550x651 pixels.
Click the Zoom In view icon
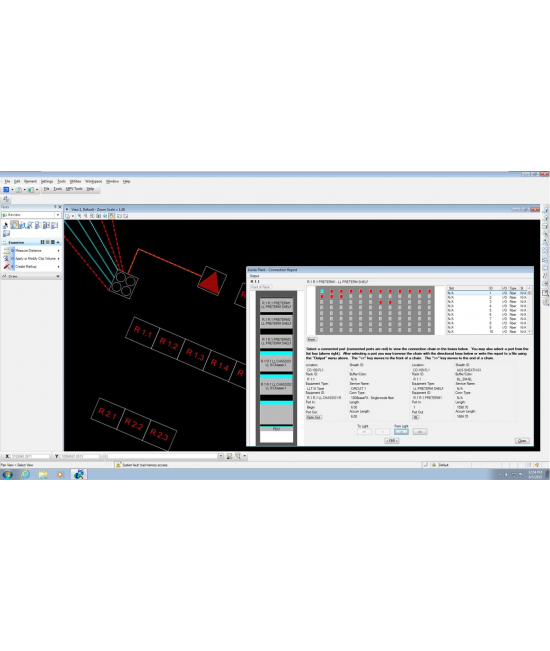click(79, 216)
